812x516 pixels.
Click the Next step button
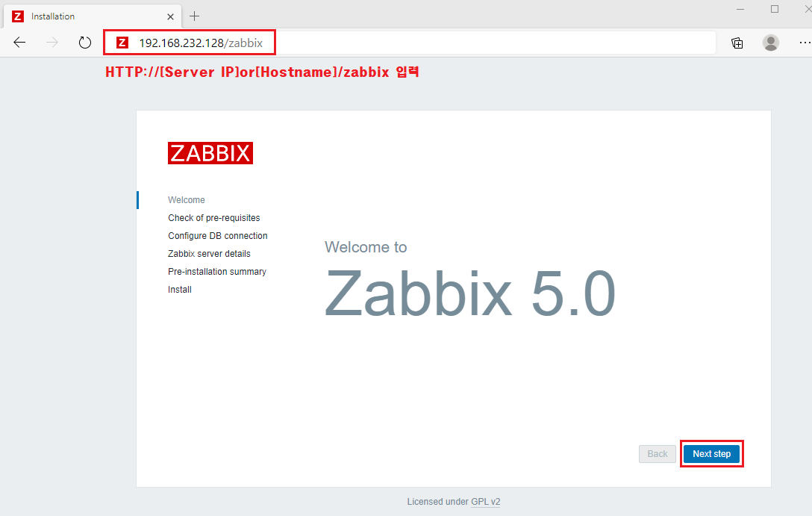(x=711, y=454)
